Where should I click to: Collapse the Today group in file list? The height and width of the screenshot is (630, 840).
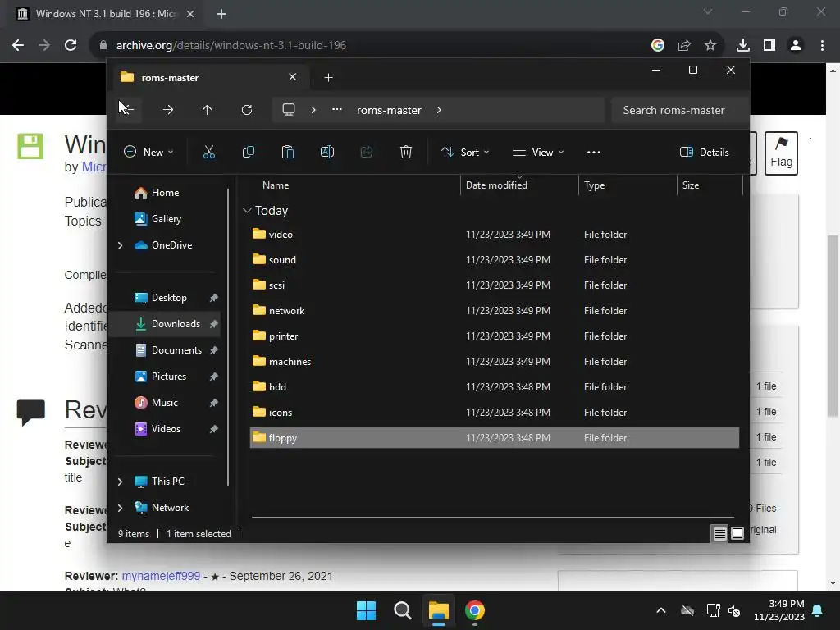pos(247,211)
